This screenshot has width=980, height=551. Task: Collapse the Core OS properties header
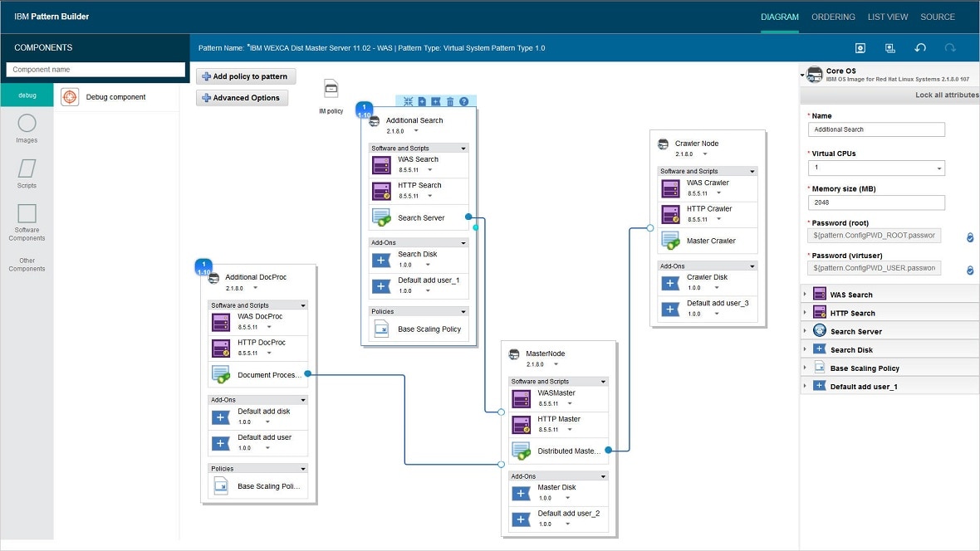[x=802, y=75]
